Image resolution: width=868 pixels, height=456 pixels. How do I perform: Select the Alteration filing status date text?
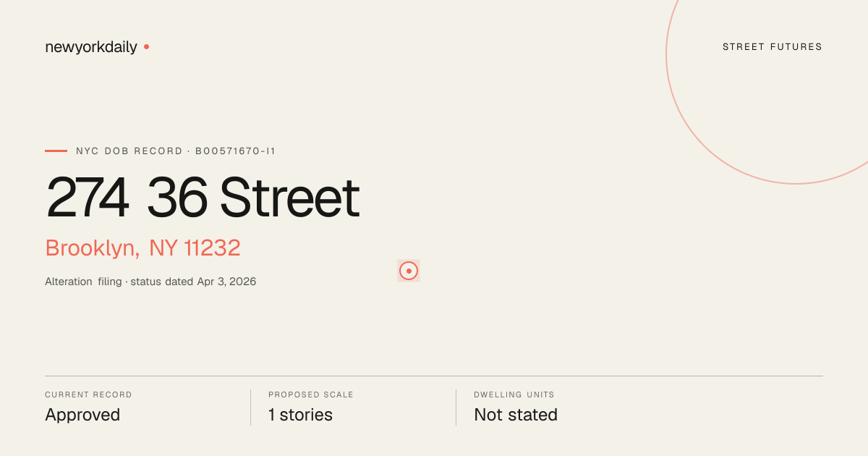coord(150,282)
